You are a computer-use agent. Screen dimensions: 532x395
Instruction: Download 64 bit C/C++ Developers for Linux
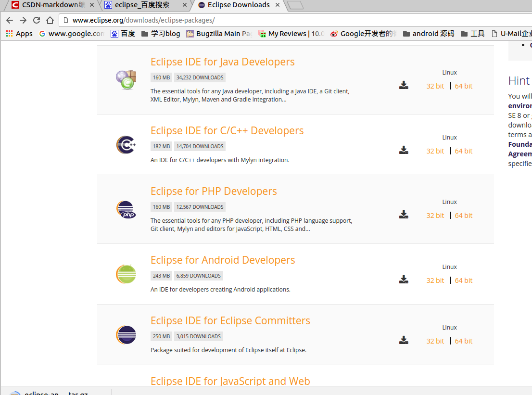coord(464,151)
